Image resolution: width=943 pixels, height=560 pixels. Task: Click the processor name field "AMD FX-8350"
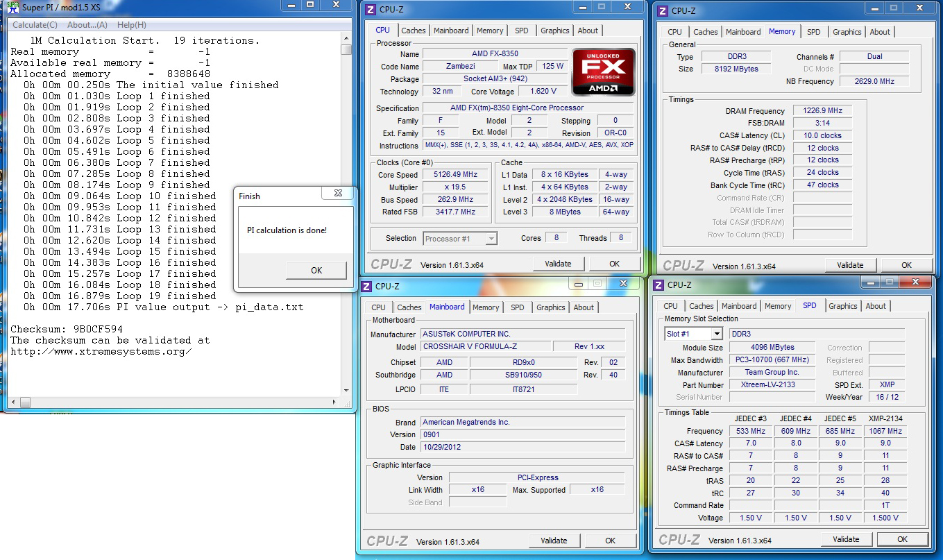coord(494,54)
